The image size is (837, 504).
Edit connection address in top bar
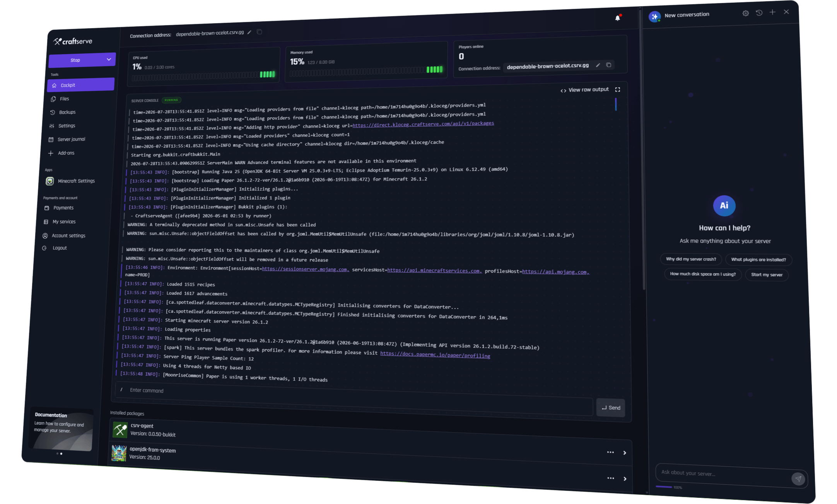(x=249, y=32)
